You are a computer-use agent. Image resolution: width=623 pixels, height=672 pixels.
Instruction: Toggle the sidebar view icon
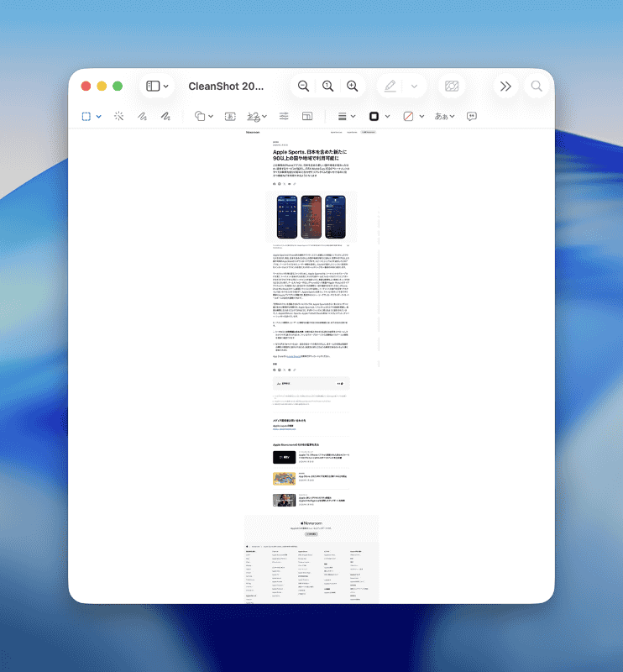[153, 87]
